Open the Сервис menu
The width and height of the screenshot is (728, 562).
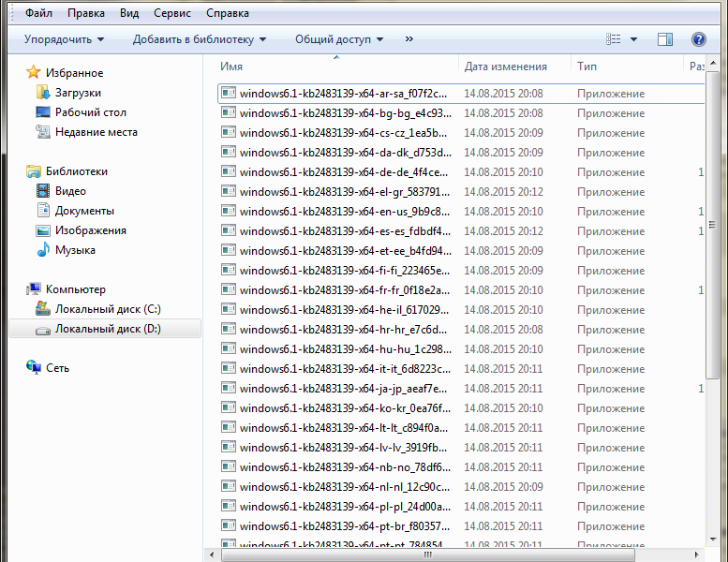point(172,13)
